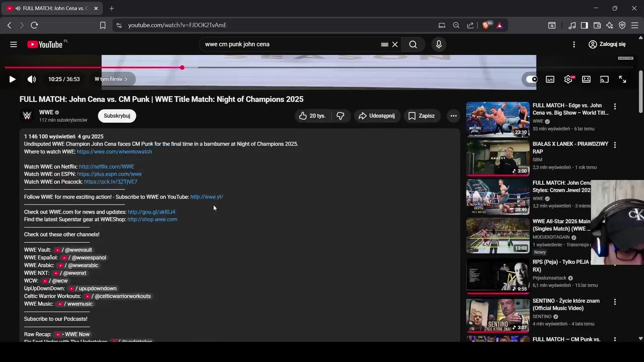Click the YouTube search input field
The width and height of the screenshot is (644, 362).
click(291, 44)
